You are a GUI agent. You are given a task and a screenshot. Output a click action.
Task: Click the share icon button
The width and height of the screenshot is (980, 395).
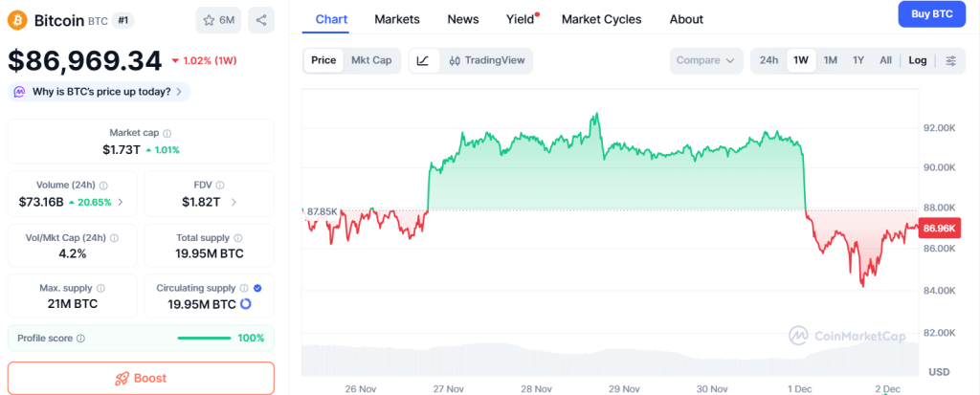tap(261, 20)
